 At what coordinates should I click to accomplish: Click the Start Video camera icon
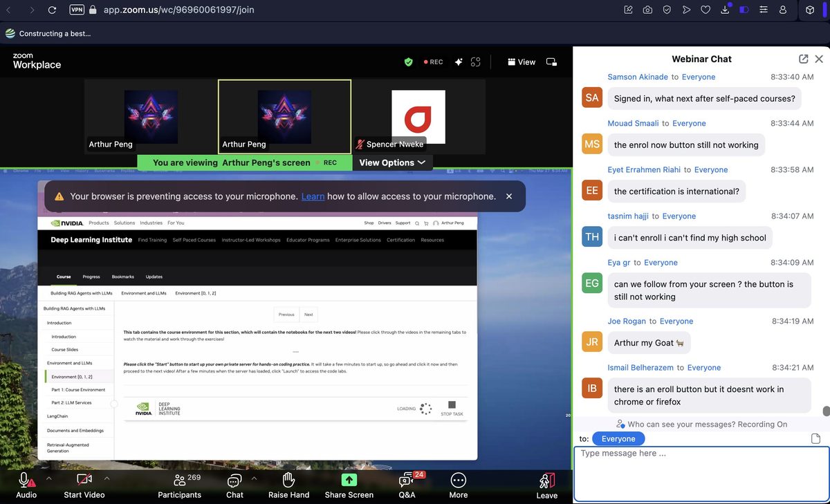coord(84,480)
